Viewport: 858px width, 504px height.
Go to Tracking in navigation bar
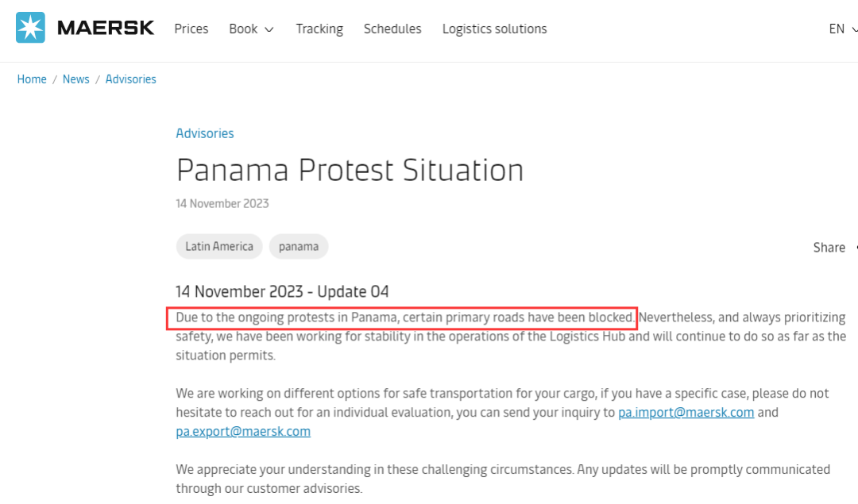[x=319, y=29]
